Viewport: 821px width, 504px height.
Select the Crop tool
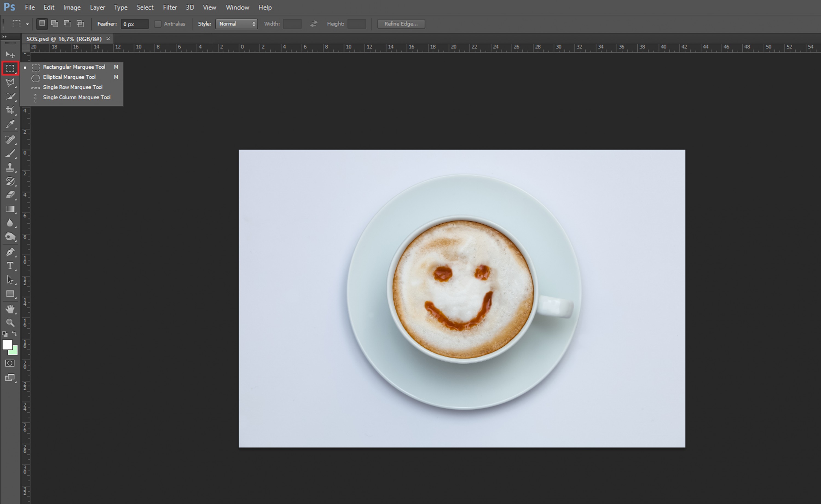[x=10, y=110]
